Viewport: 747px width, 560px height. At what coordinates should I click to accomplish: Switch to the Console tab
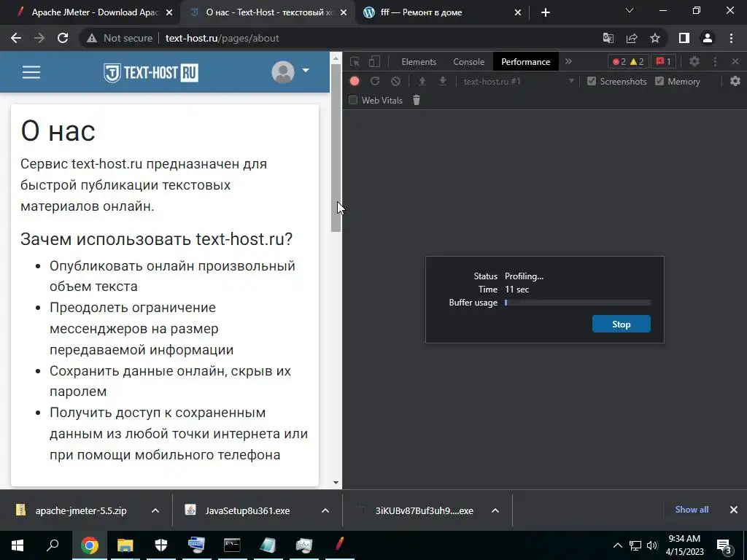(x=469, y=62)
